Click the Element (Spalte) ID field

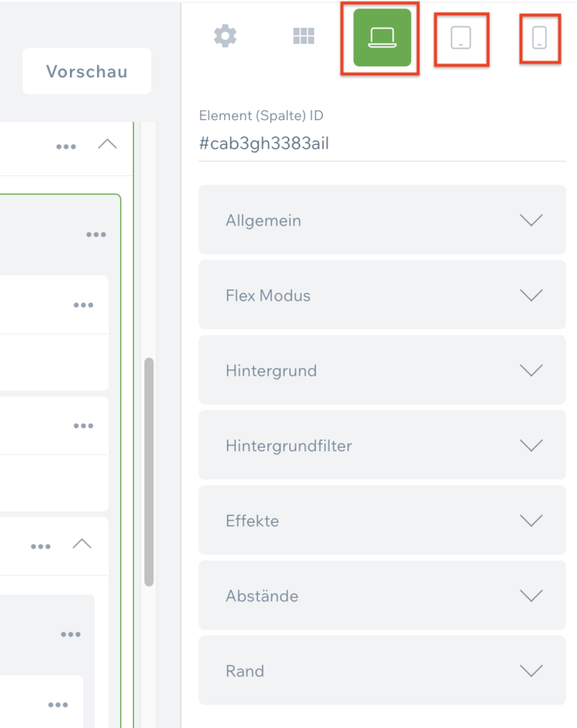(x=382, y=143)
